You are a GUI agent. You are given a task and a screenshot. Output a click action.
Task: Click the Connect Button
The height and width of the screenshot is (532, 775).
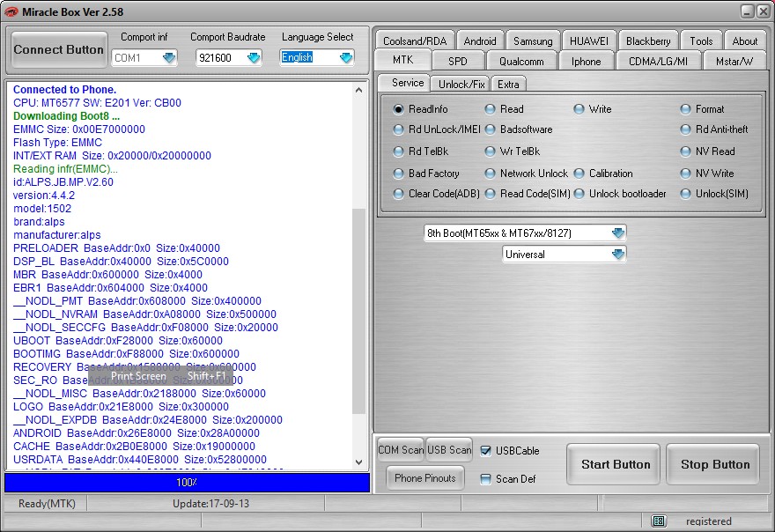pyautogui.click(x=59, y=49)
